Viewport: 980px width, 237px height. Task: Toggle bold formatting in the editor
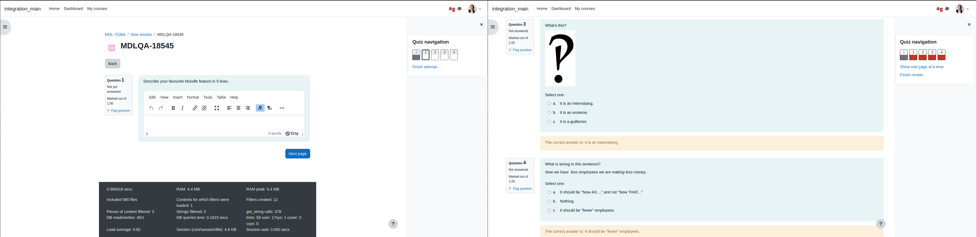point(174,108)
